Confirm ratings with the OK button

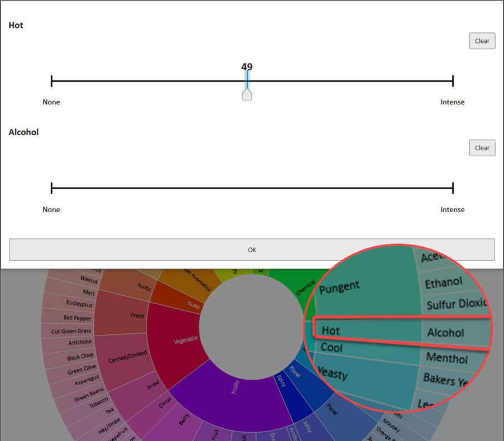251,250
